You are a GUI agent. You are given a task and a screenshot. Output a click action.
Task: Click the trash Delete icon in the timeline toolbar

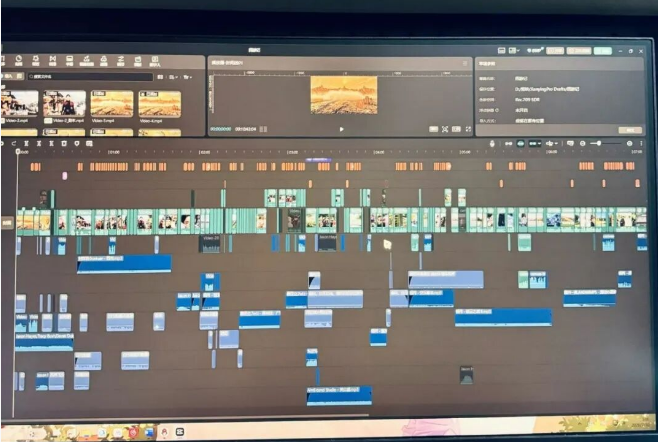click(64, 144)
